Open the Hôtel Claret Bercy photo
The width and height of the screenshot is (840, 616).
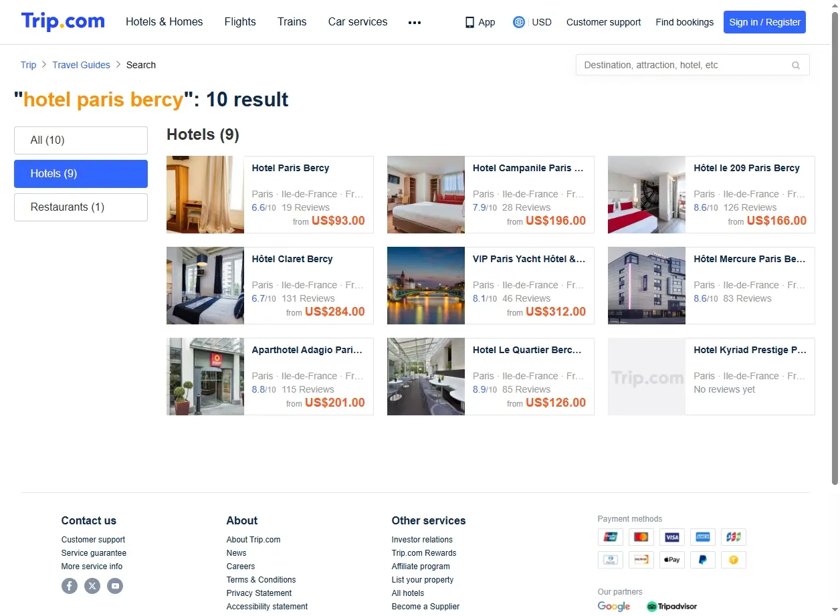205,286
